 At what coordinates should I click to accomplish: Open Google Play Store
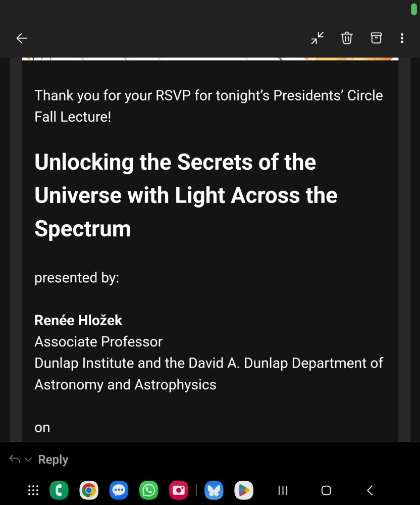(244, 490)
